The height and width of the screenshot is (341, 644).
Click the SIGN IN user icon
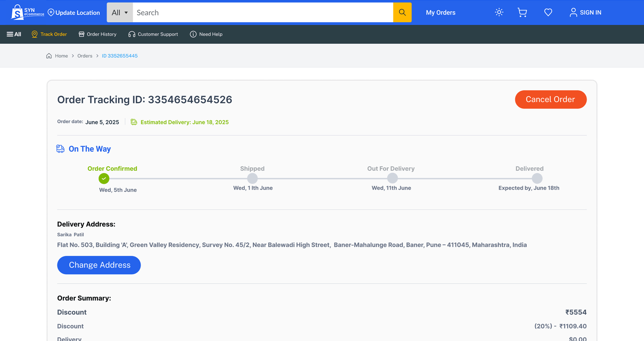coord(573,12)
